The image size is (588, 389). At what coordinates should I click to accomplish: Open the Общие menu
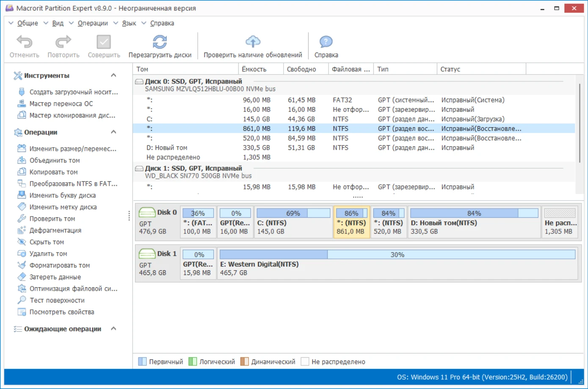point(28,23)
